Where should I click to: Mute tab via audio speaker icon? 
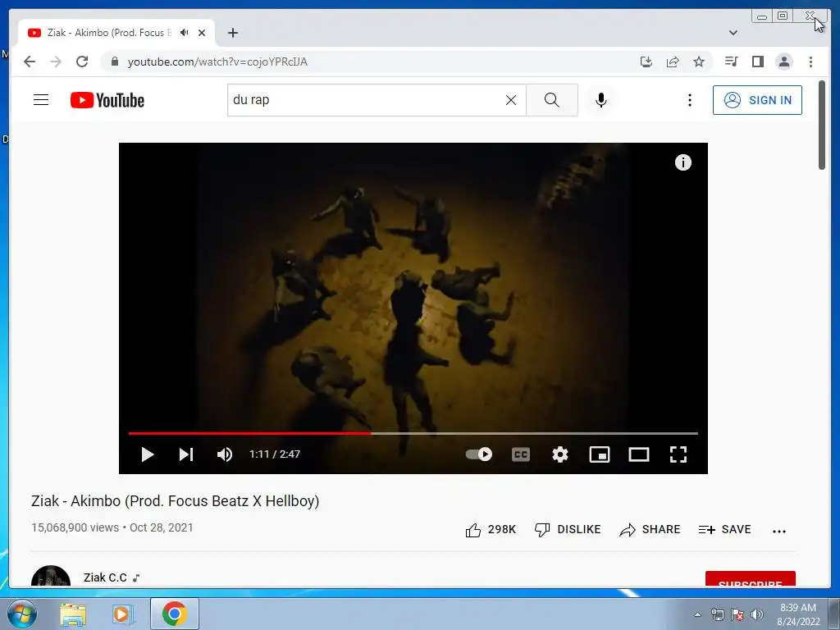pos(185,33)
